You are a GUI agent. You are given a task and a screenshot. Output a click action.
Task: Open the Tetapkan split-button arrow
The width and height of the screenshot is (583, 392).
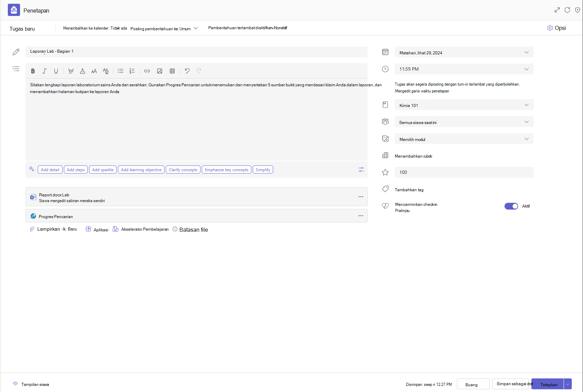[x=568, y=384]
